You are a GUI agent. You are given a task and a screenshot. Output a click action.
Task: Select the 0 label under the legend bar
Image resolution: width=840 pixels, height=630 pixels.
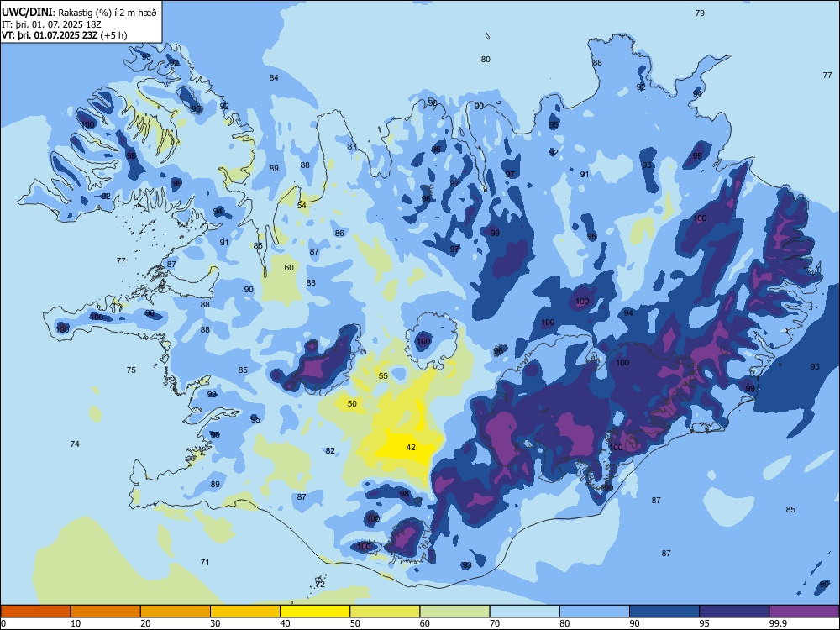(x=3, y=623)
